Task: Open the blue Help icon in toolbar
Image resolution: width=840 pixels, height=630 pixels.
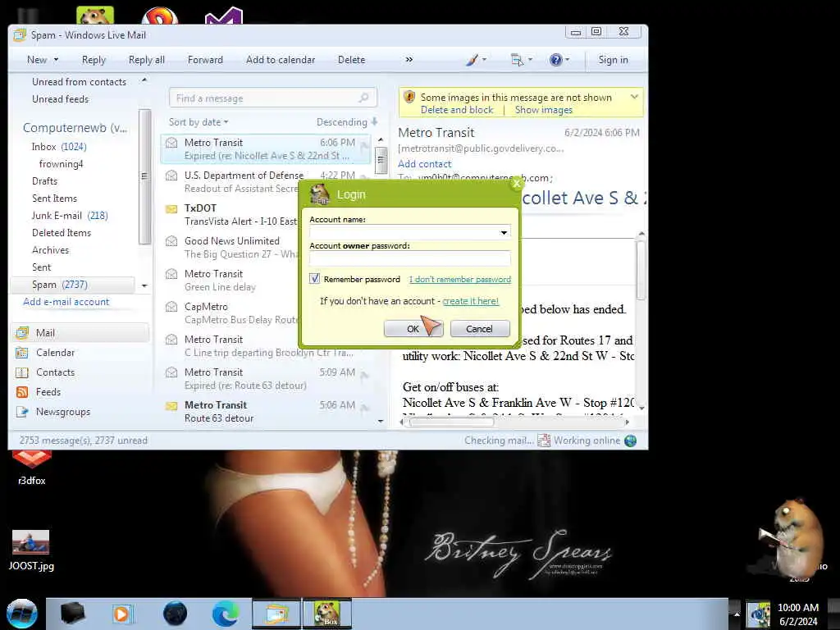Action: tap(555, 60)
